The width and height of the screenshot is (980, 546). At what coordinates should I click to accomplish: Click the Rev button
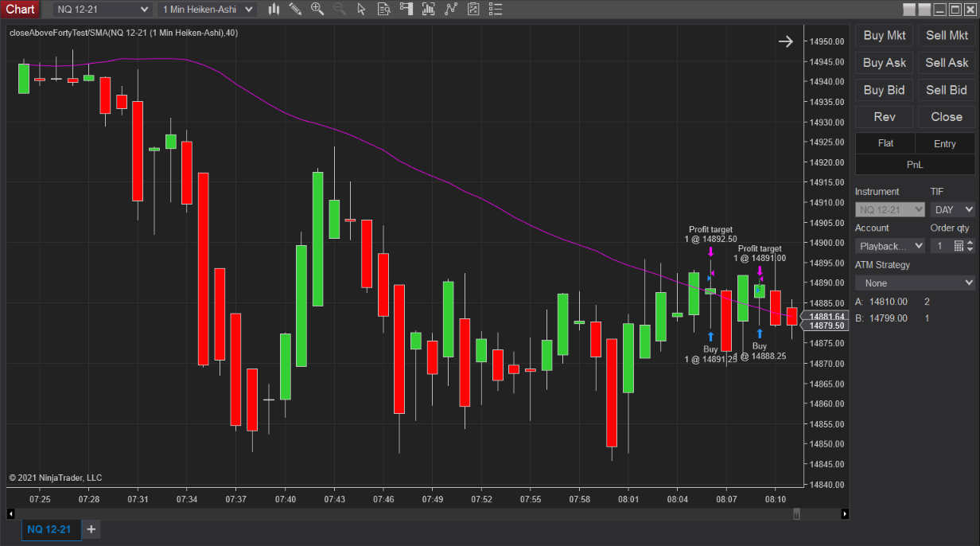tap(885, 117)
